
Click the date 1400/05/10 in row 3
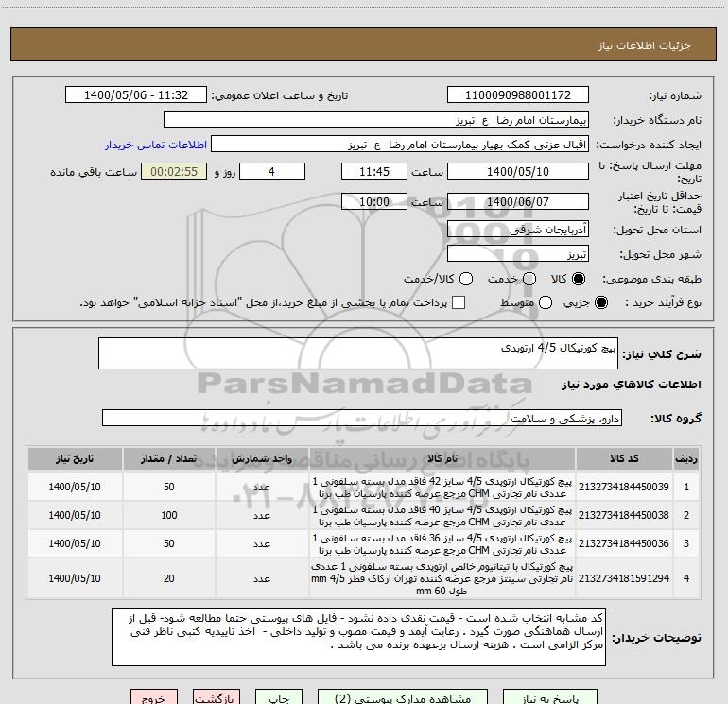[75, 543]
